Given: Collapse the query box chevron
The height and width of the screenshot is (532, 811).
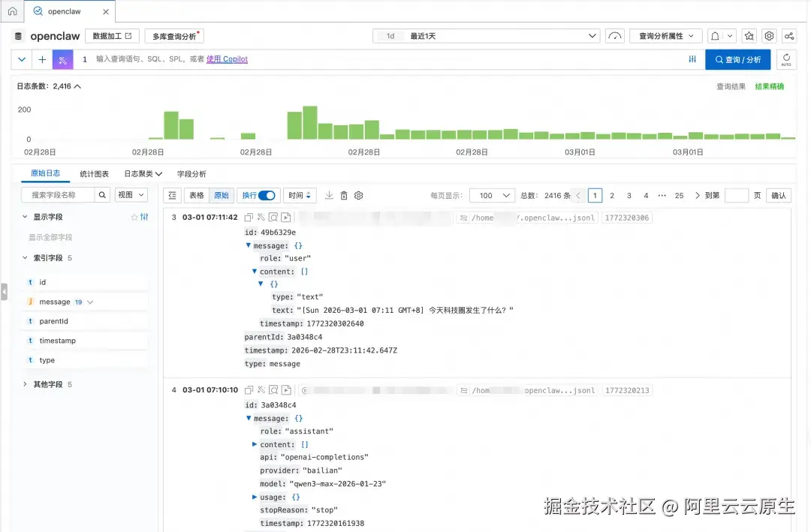Looking at the screenshot, I should (22, 59).
